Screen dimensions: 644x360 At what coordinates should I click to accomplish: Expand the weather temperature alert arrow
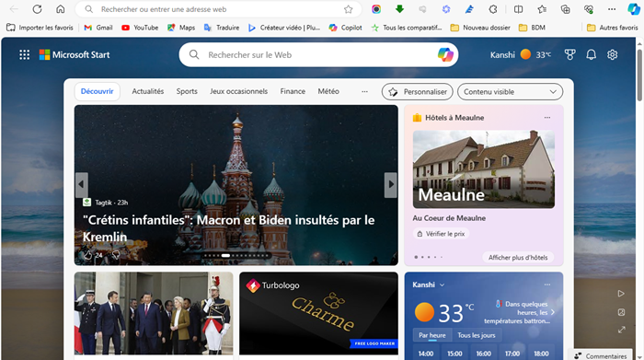click(553, 312)
